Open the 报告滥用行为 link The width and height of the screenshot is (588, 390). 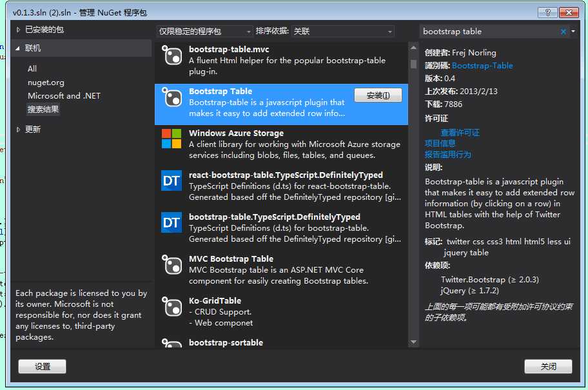447,154
